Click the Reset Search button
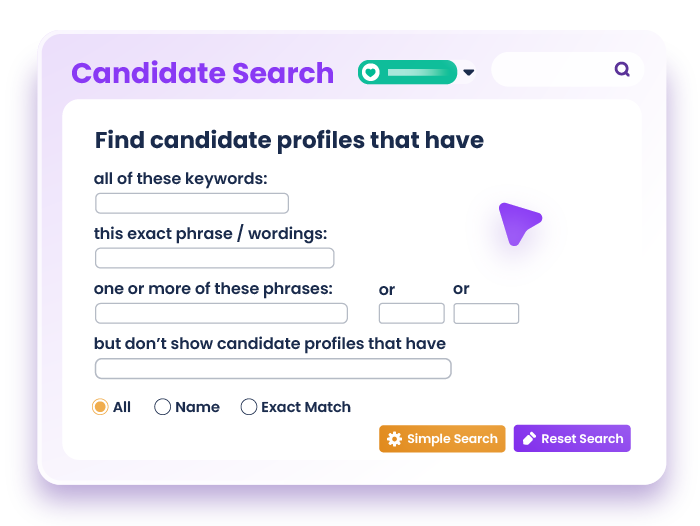This screenshot has width=700, height=526. [x=572, y=439]
